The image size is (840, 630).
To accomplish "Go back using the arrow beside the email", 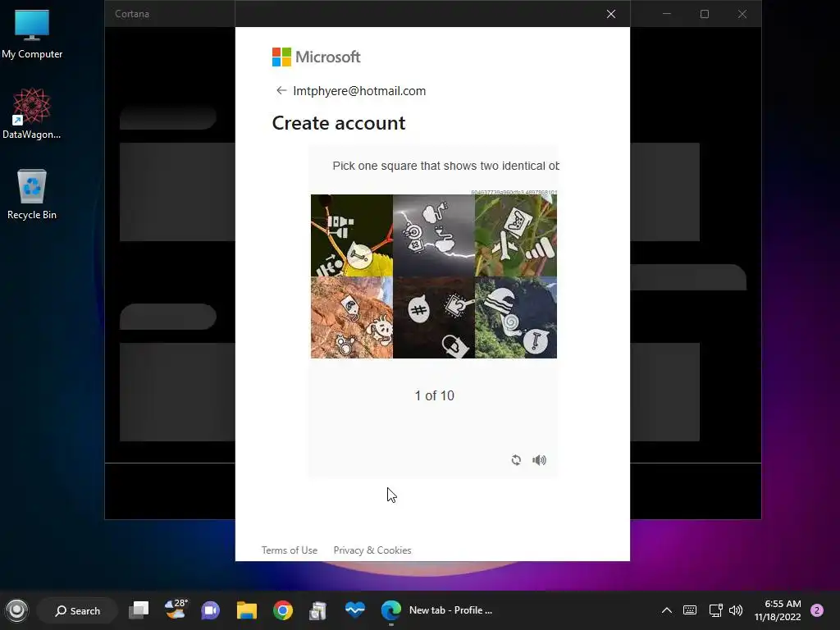I will click(x=281, y=90).
